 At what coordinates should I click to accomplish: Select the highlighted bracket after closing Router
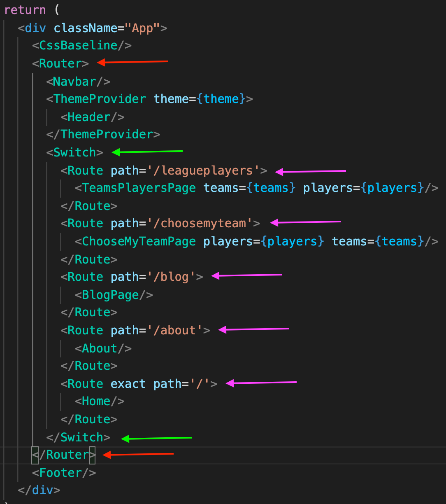coord(93,455)
